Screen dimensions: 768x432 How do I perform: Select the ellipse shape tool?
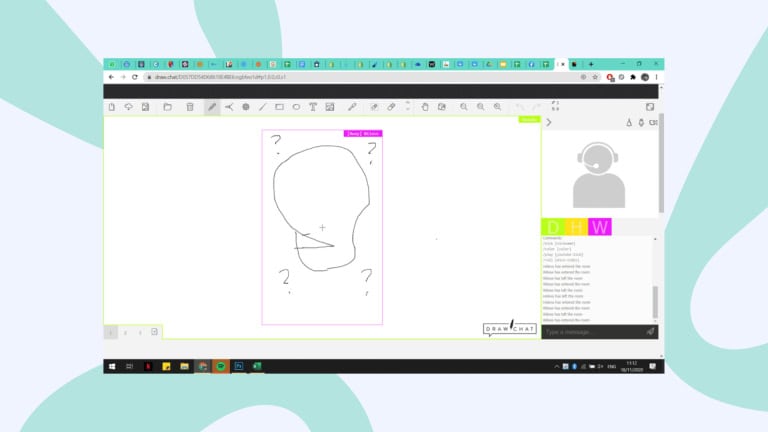point(296,107)
